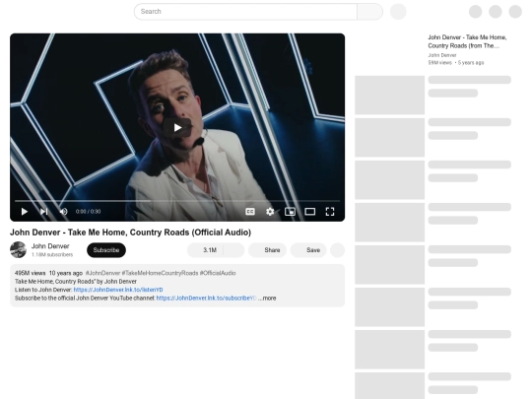Click the 1.18M subscribers text
The height and width of the screenshot is (399, 532).
coord(52,255)
